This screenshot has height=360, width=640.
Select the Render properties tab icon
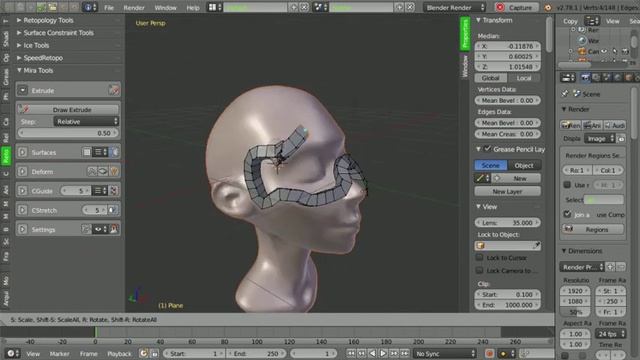click(x=586, y=78)
